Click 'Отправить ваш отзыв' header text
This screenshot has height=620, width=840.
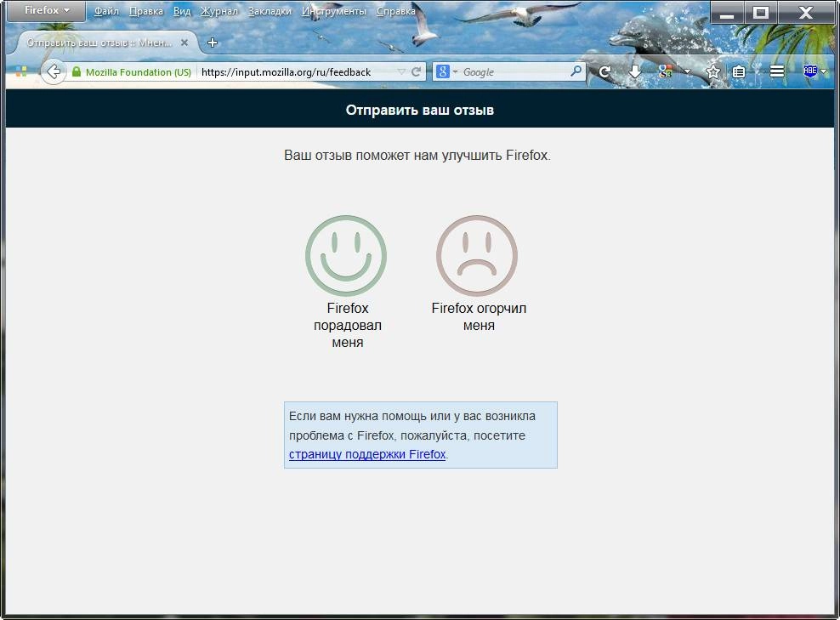point(420,110)
